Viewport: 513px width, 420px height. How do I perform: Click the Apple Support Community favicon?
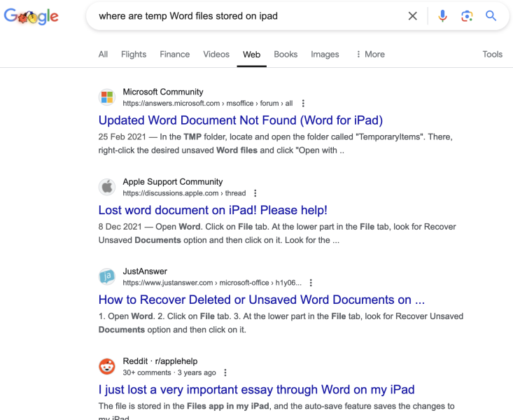107,187
